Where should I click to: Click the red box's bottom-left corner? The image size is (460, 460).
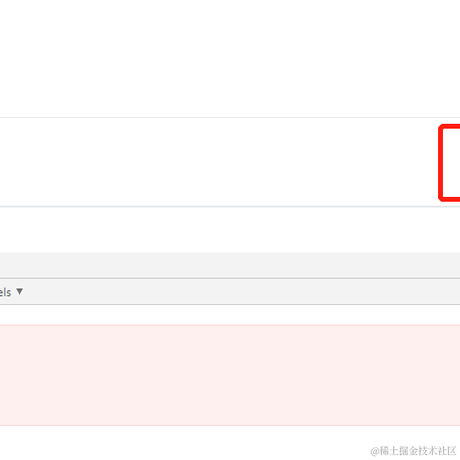[442, 198]
